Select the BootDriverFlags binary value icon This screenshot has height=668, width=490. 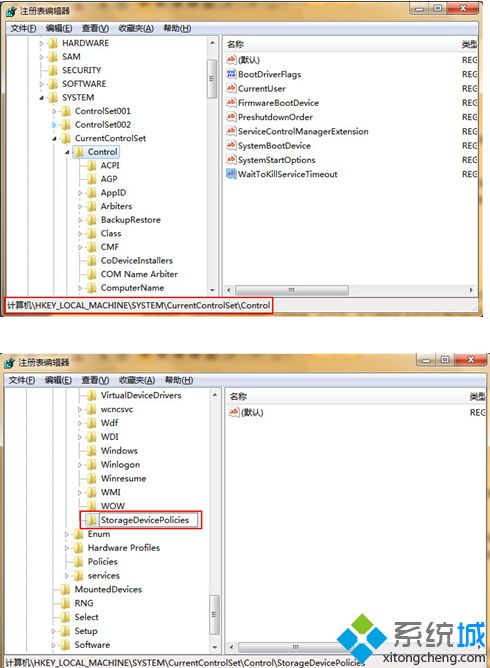click(x=231, y=74)
